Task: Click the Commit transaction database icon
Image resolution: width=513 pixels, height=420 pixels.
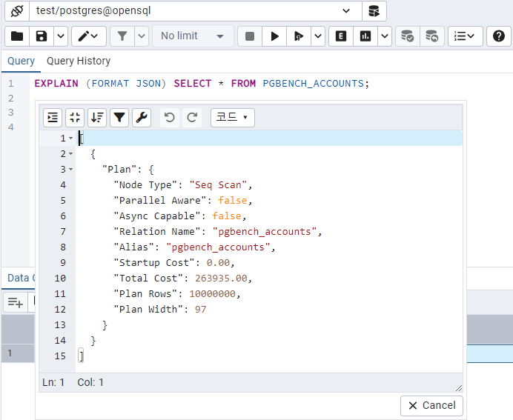Action: click(x=406, y=36)
